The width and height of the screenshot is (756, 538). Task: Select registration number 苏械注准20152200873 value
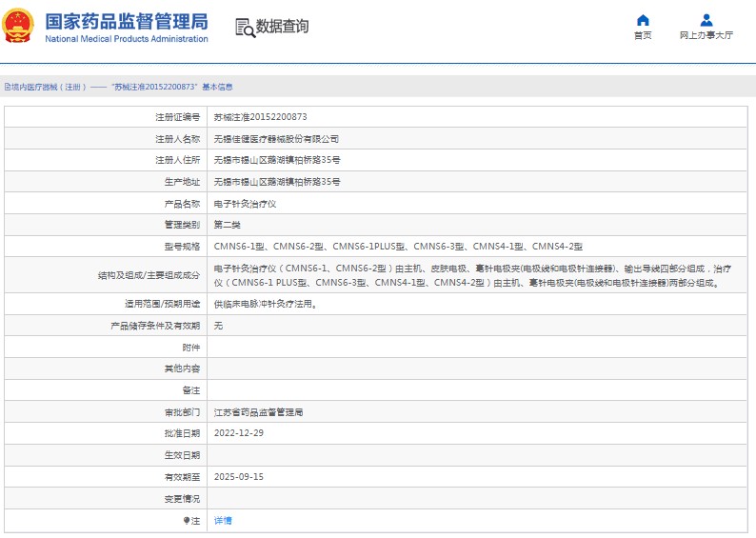click(x=260, y=117)
